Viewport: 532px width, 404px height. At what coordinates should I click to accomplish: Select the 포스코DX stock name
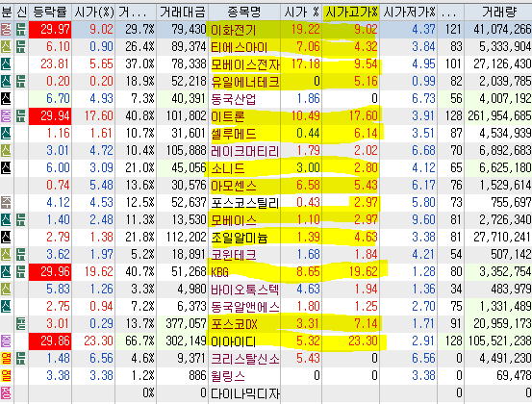tap(234, 324)
